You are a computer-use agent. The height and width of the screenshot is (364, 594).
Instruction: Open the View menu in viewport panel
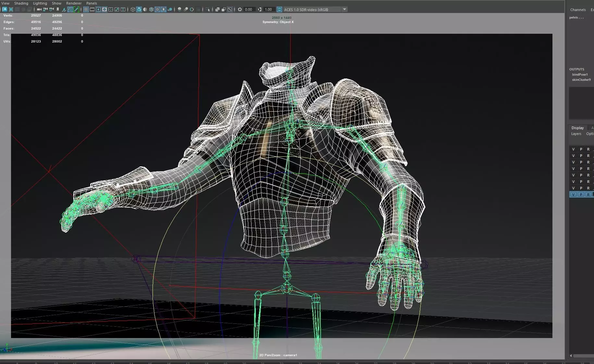5,3
